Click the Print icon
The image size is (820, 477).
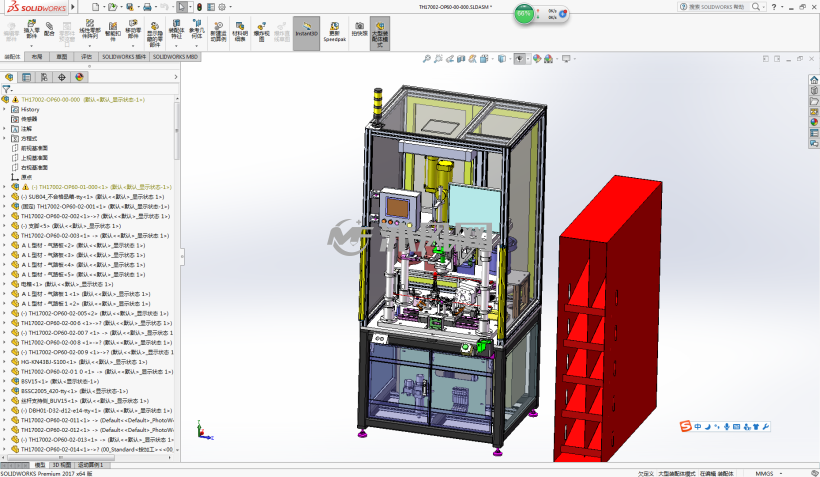click(x=147, y=7)
